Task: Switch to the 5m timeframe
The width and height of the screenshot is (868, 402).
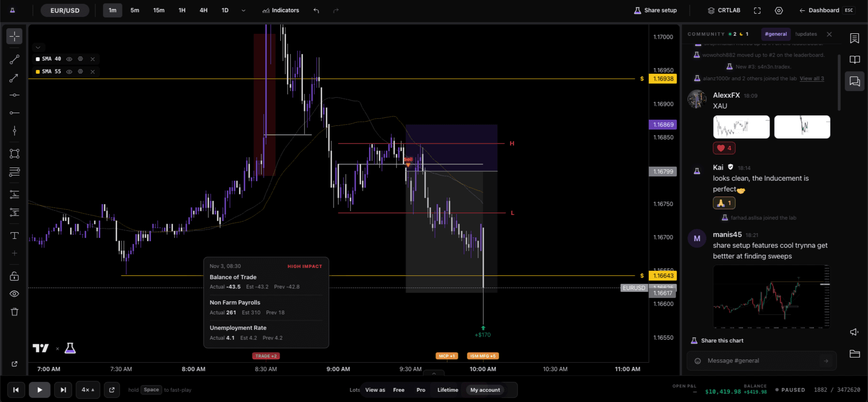Action: [135, 10]
